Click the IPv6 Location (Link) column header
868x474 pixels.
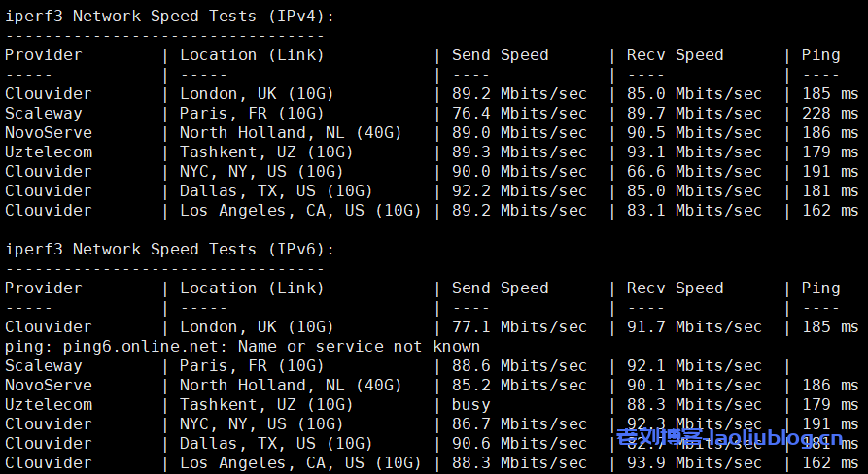(x=252, y=288)
